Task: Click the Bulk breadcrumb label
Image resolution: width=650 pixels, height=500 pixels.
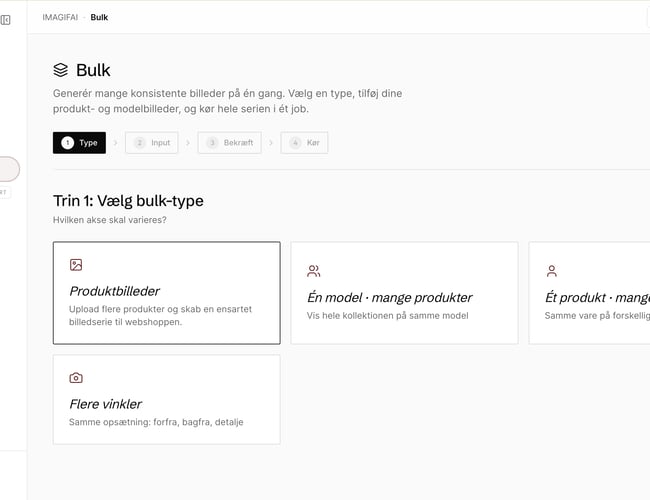Action: coord(99,17)
